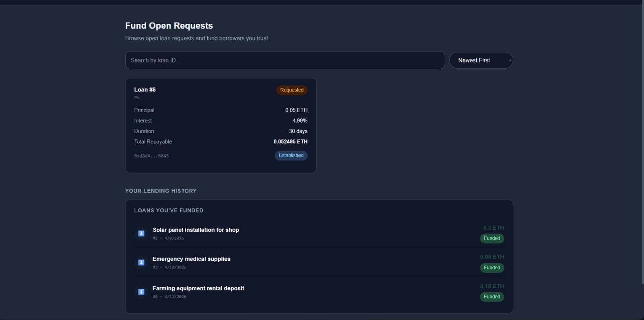The image size is (644, 320).
Task: Select the Emergency medical supplies loan entry
Action: coord(191,259)
